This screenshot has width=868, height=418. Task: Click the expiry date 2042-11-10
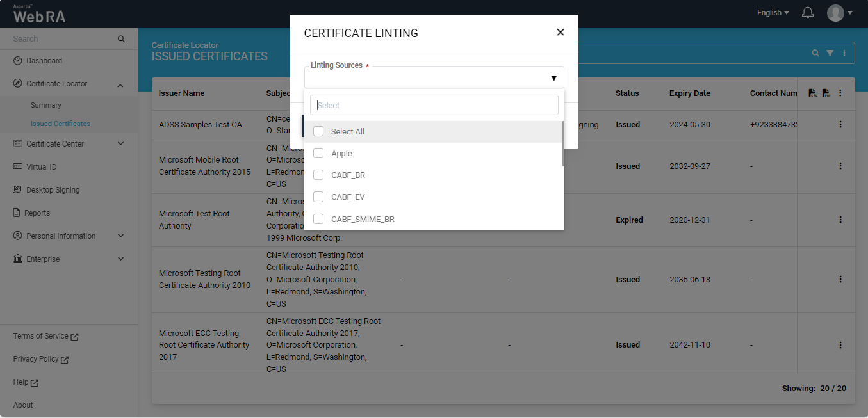pyautogui.click(x=690, y=345)
